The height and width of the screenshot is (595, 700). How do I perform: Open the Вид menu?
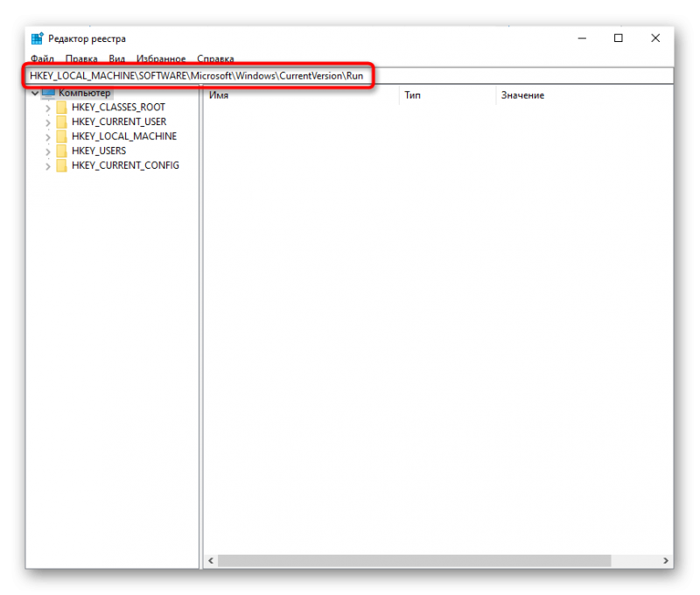[117, 59]
